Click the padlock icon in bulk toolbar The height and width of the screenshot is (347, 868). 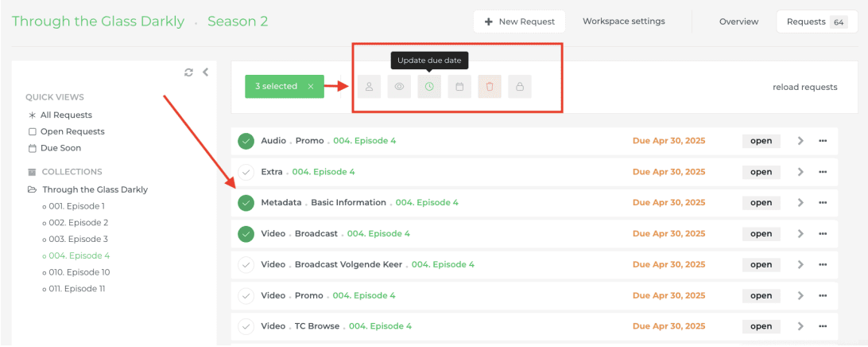click(x=520, y=87)
